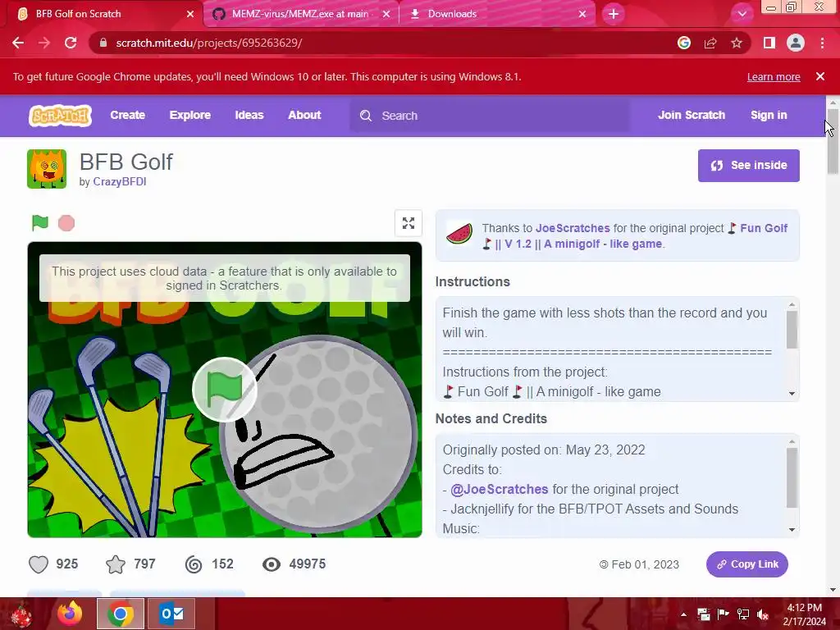
Task: Favorite the project with star icon
Action: [116, 564]
